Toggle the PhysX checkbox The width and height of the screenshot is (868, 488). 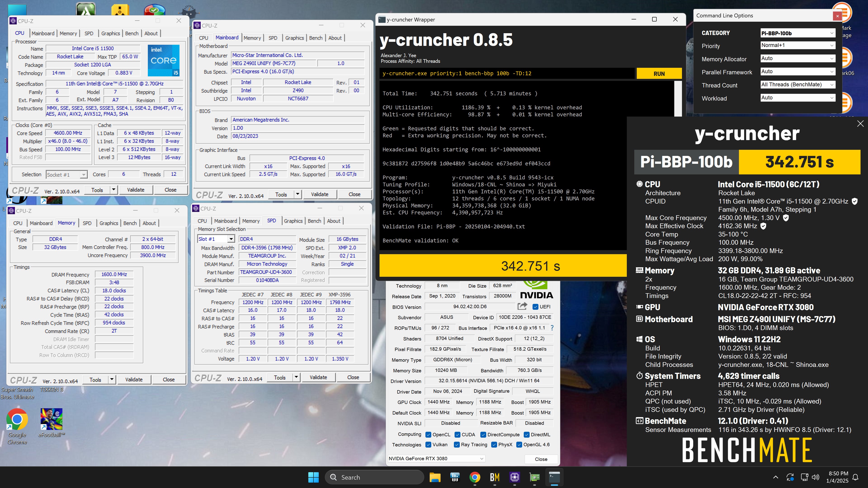tap(494, 445)
